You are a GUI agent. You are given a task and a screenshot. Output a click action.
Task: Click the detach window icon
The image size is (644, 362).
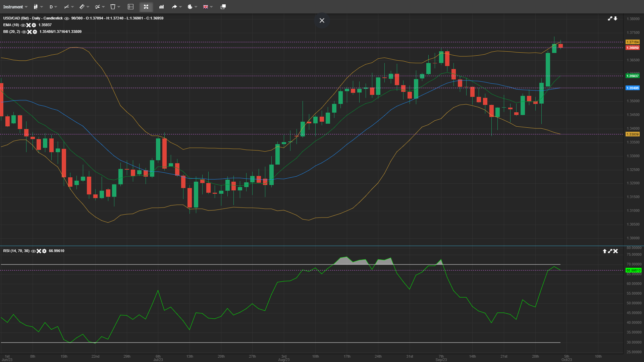(x=223, y=7)
